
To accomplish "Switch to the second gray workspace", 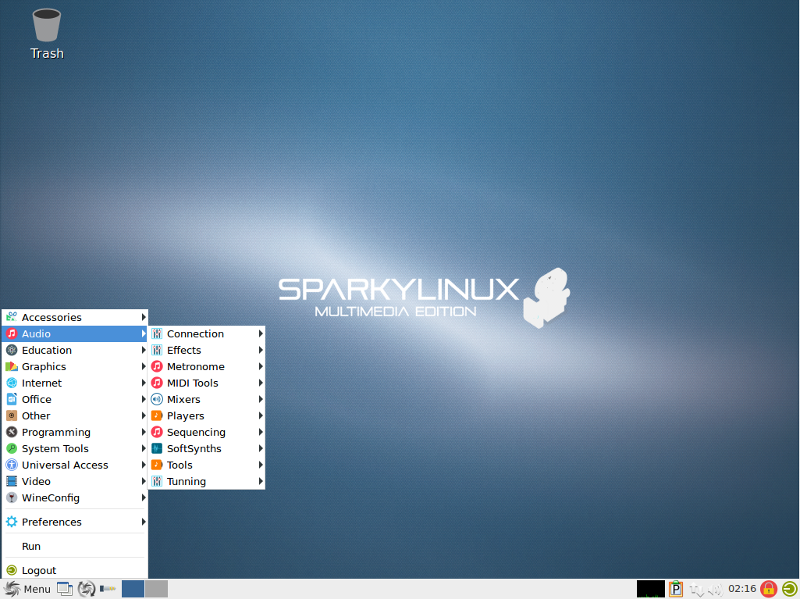I will pos(156,589).
